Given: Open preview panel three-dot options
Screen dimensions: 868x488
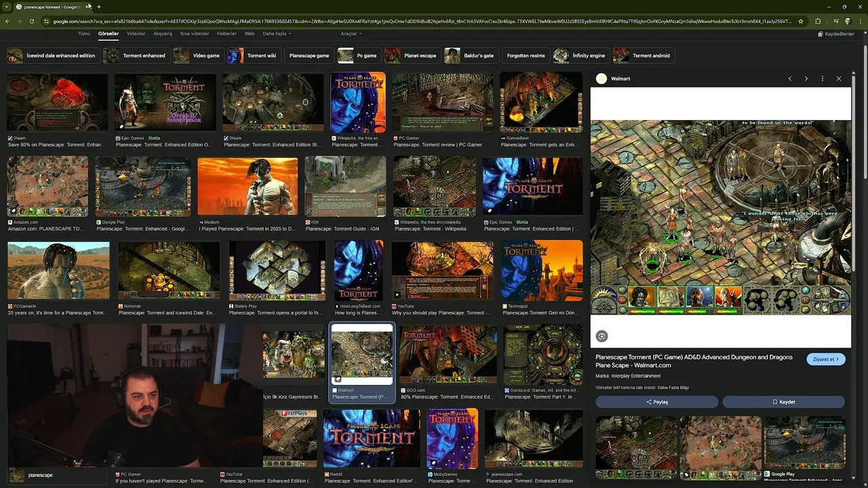Looking at the screenshot, I should coord(823,79).
